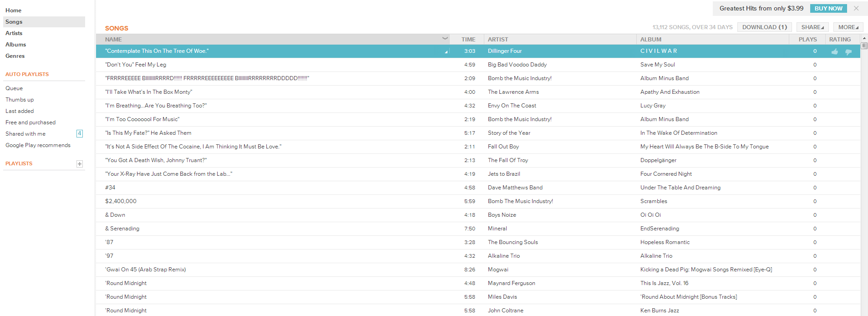Click artist Big Bad Voodoo Daddy
Image resolution: width=868 pixels, height=316 pixels.
click(x=517, y=65)
